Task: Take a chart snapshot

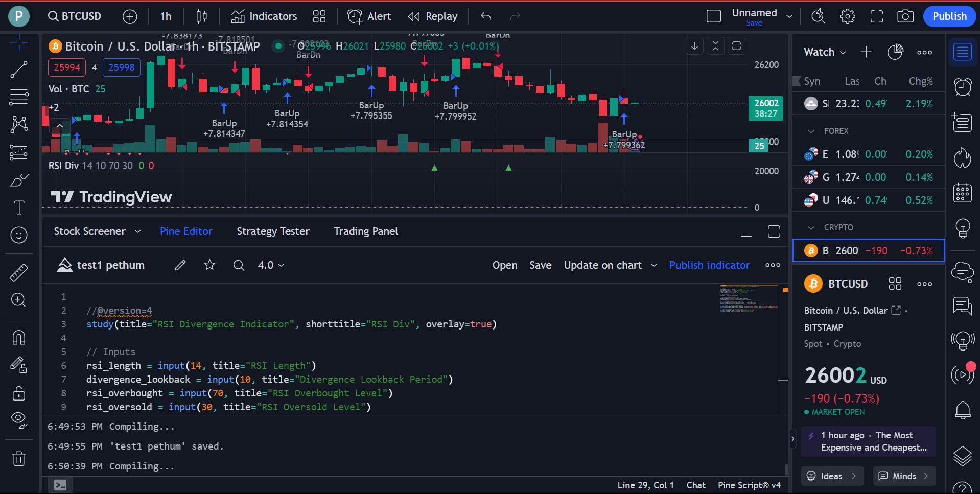Action: [x=905, y=16]
